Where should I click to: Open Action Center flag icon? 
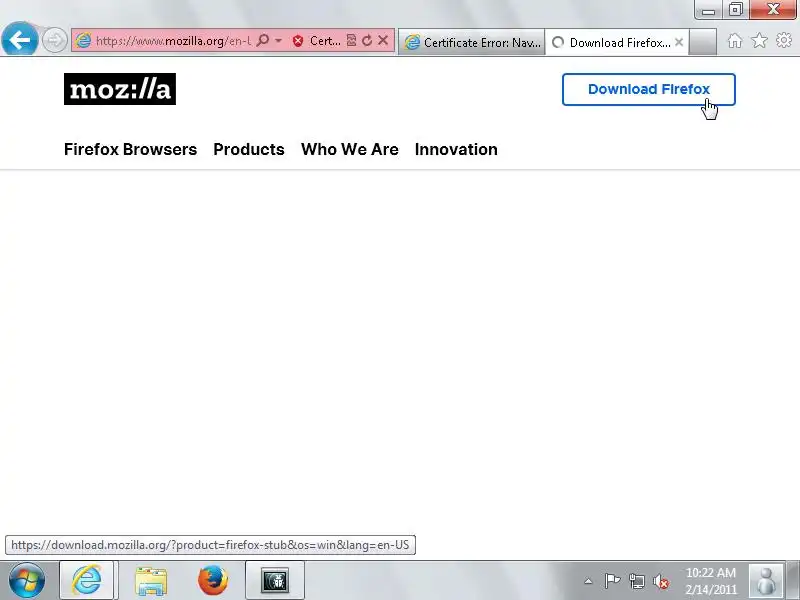pos(612,581)
